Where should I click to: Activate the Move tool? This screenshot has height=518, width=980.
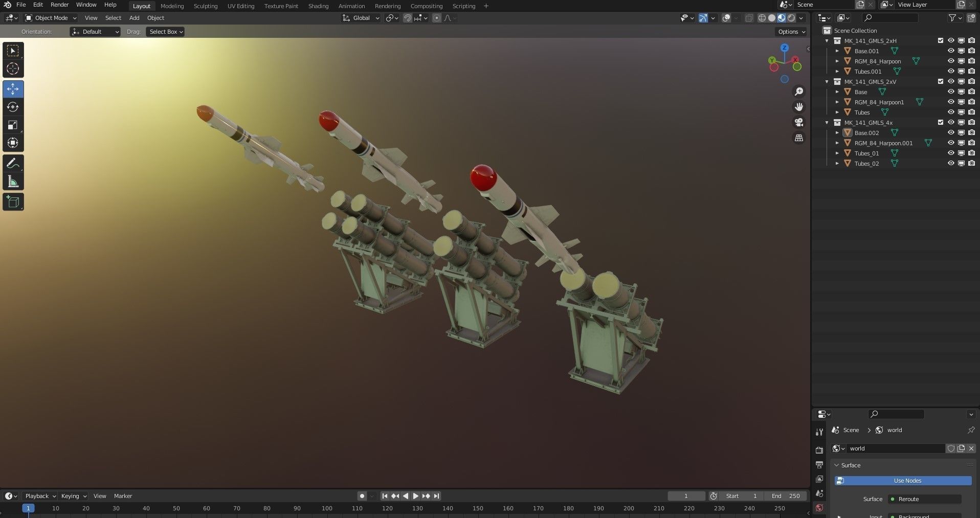point(13,89)
